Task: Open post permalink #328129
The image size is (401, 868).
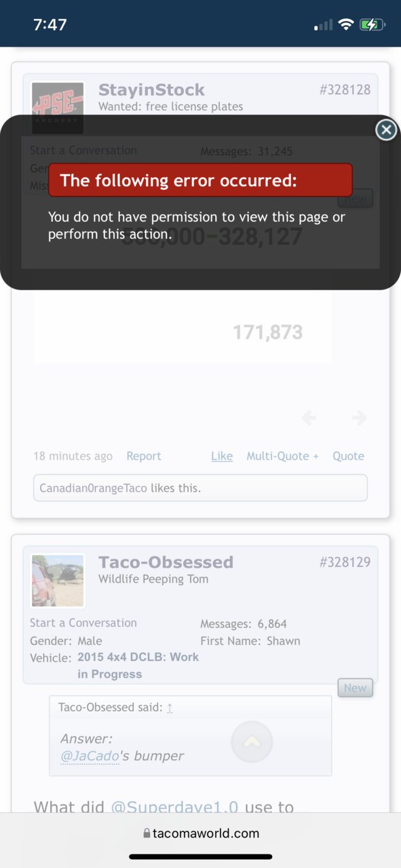Action: pyautogui.click(x=345, y=562)
